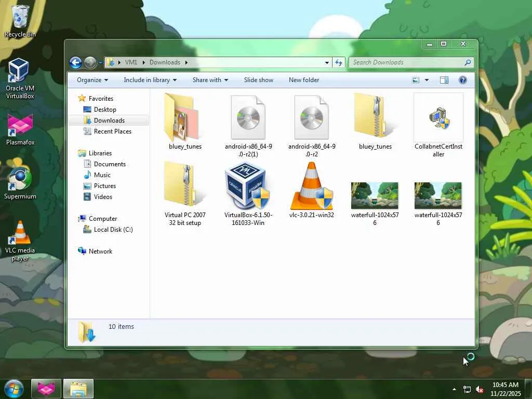Click the Plasmafox taskbar button
The image size is (532, 399).
(x=46, y=389)
